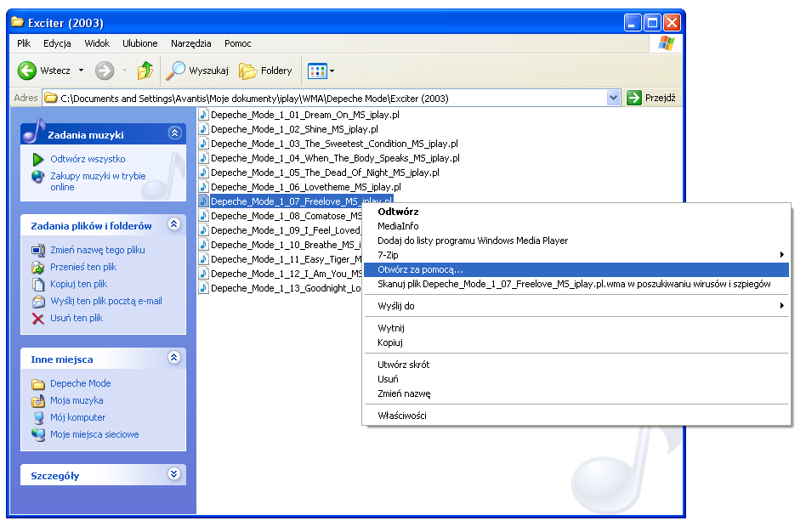This screenshot has width=806, height=532.
Task: Collapse the Inne miejsca panel
Action: tap(174, 357)
